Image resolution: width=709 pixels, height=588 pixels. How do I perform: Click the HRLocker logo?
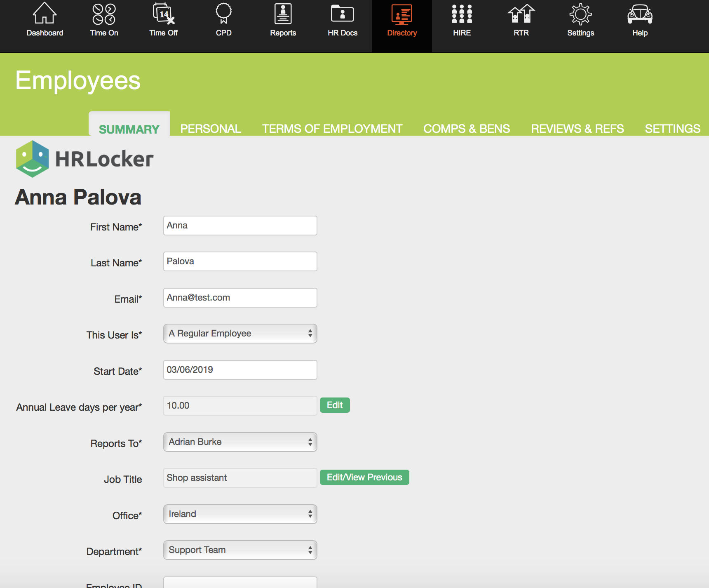coord(85,159)
